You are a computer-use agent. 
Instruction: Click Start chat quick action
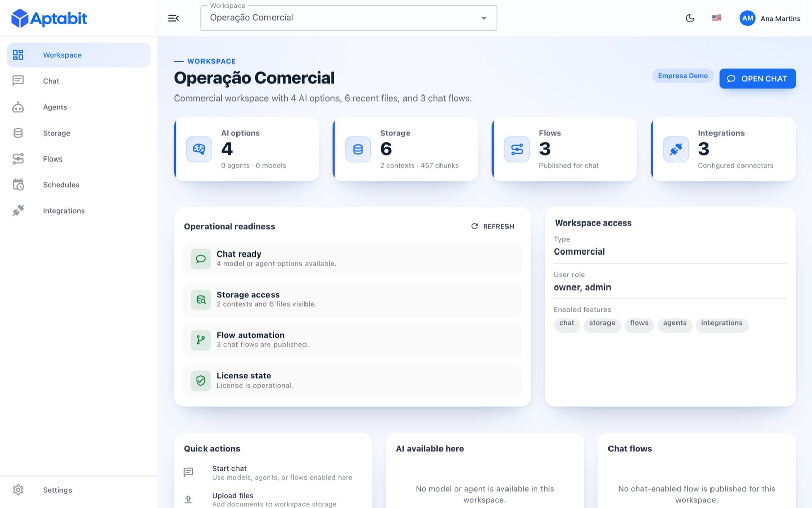point(273,472)
